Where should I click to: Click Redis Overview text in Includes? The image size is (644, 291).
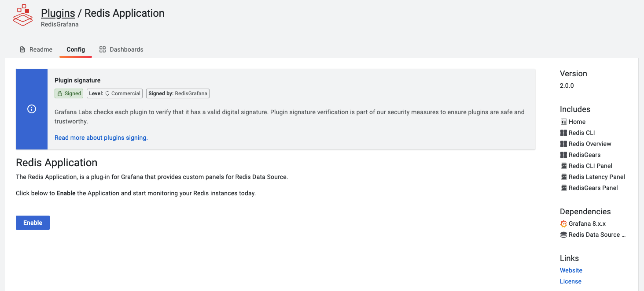pos(590,144)
